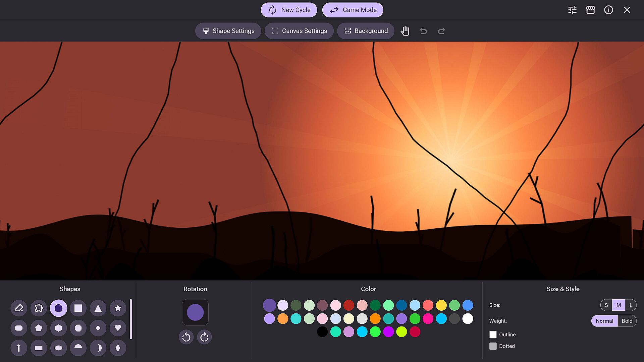Open the info icon at top right
This screenshot has height=362, width=644.
point(608,10)
